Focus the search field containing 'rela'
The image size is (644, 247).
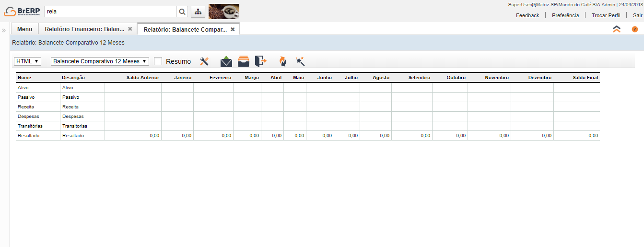click(111, 12)
